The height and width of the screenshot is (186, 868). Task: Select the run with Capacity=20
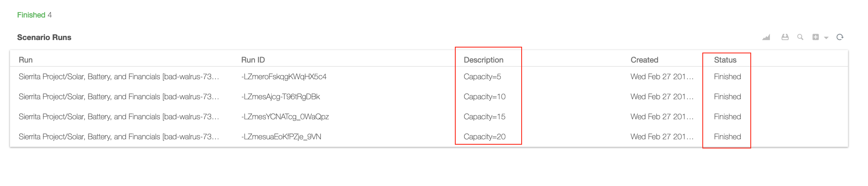429,137
